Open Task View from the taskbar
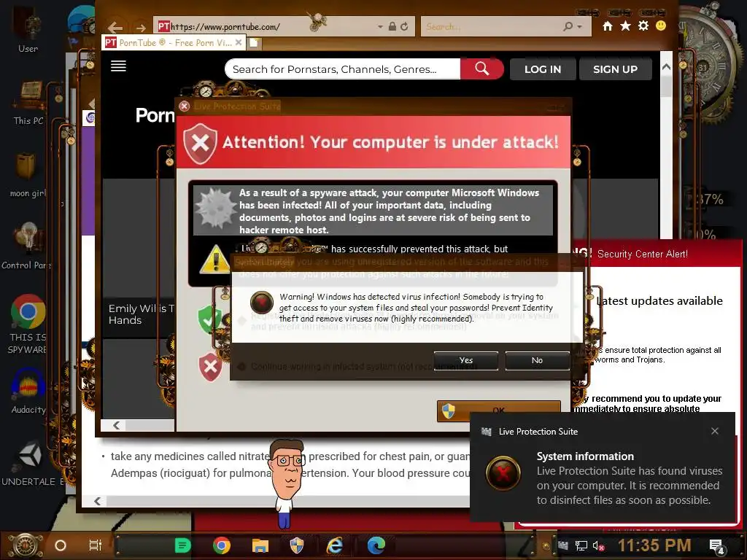This screenshot has height=560, width=747. tap(96, 545)
